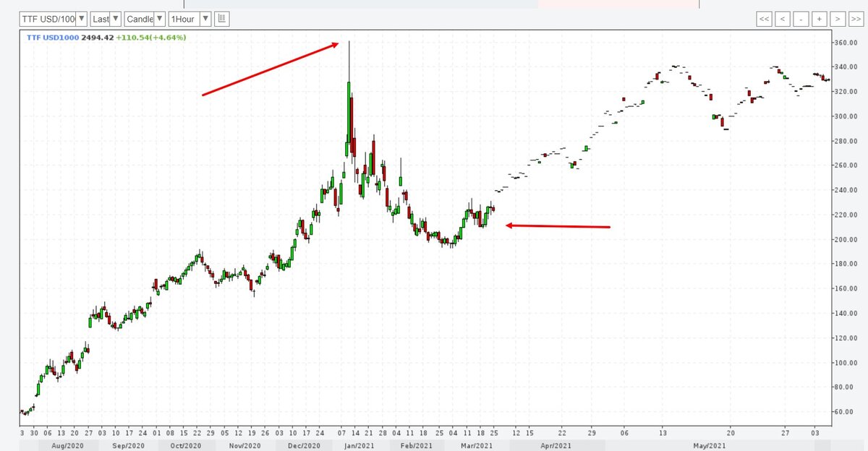The width and height of the screenshot is (868, 451).
Task: Click the Apr/2021 month label
Action: (x=555, y=446)
